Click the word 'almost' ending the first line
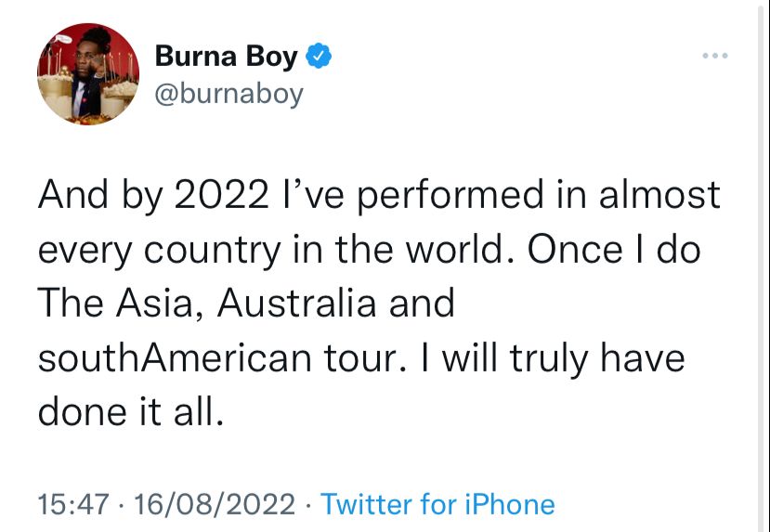The width and height of the screenshot is (770, 532). pyautogui.click(x=659, y=195)
